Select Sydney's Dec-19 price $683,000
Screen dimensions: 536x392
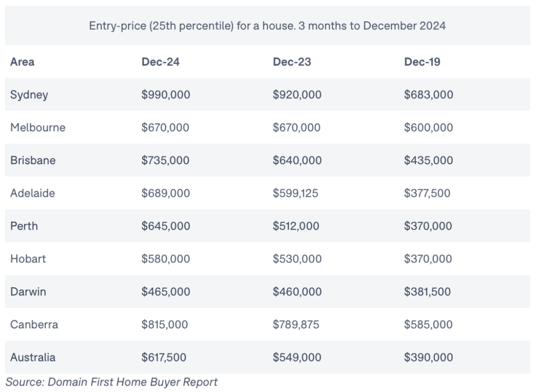[x=429, y=95]
